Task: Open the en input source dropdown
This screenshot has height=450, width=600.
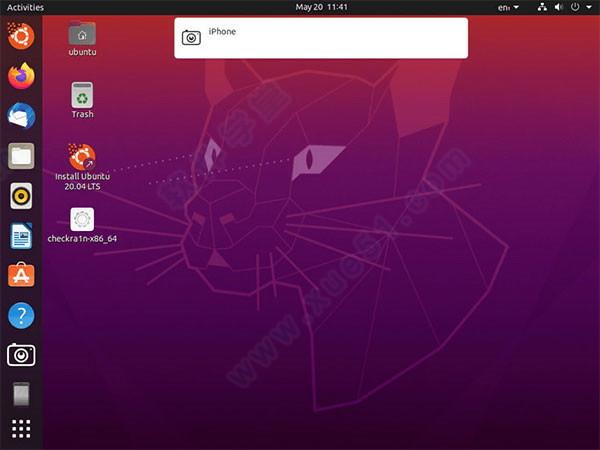Action: point(508,7)
